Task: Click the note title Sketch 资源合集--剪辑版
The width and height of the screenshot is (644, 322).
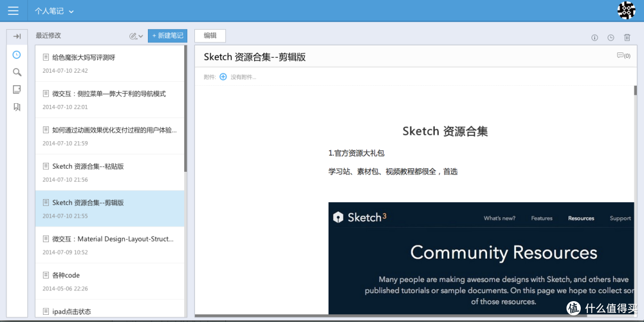Action: coord(255,57)
